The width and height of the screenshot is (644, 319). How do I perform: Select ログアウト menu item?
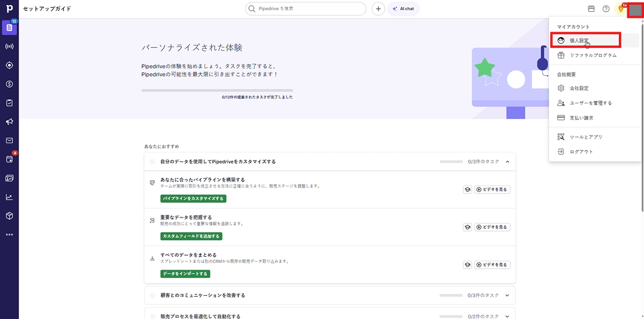(595, 152)
